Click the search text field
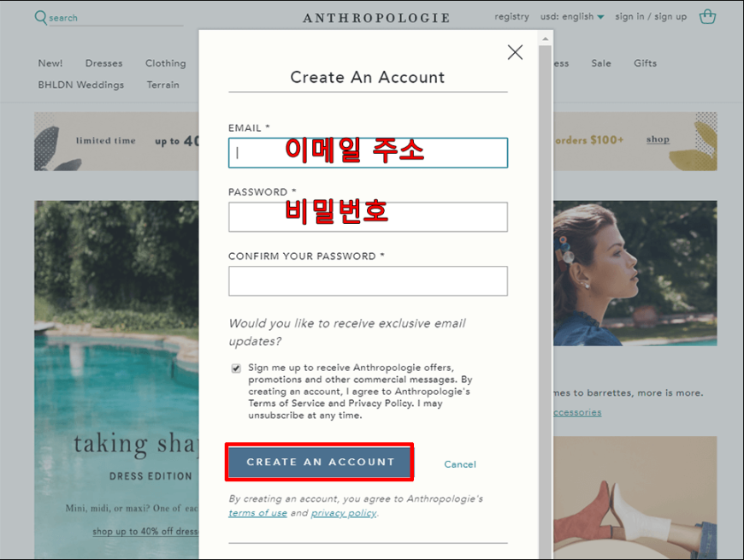 (x=115, y=18)
